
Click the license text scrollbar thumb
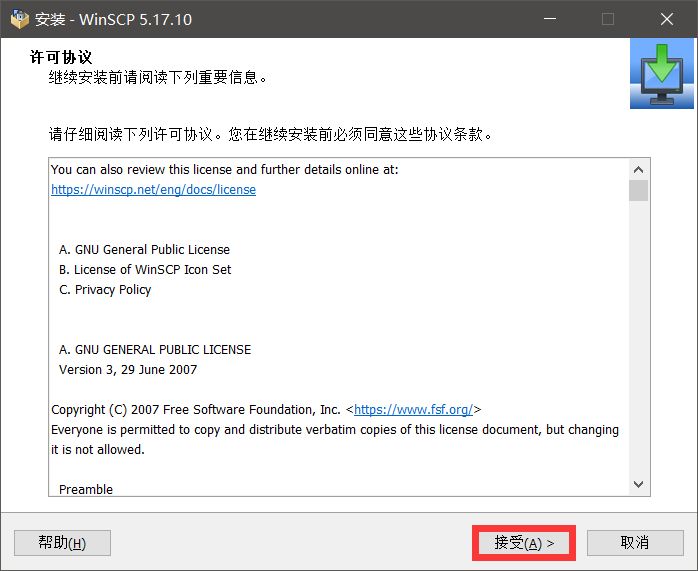click(x=638, y=190)
